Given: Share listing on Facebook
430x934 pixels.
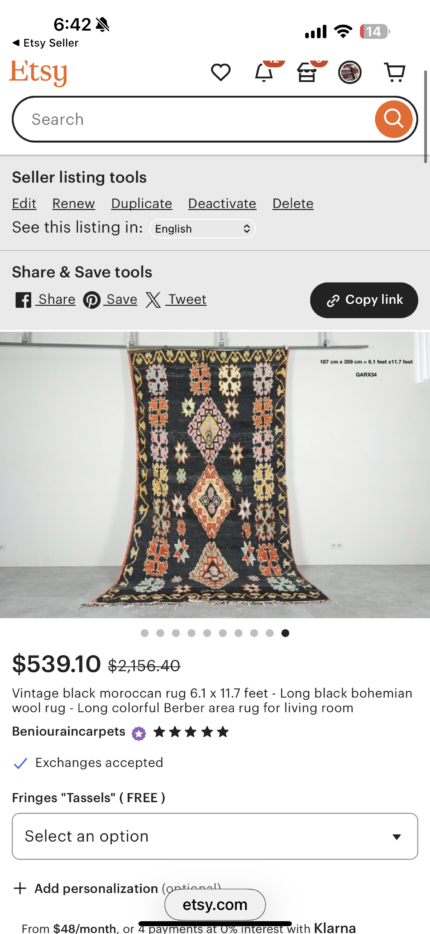Looking at the screenshot, I should click(45, 300).
